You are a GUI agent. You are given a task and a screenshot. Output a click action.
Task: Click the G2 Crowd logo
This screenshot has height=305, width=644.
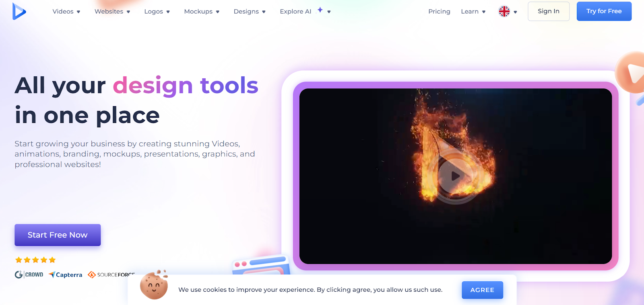[29, 275]
